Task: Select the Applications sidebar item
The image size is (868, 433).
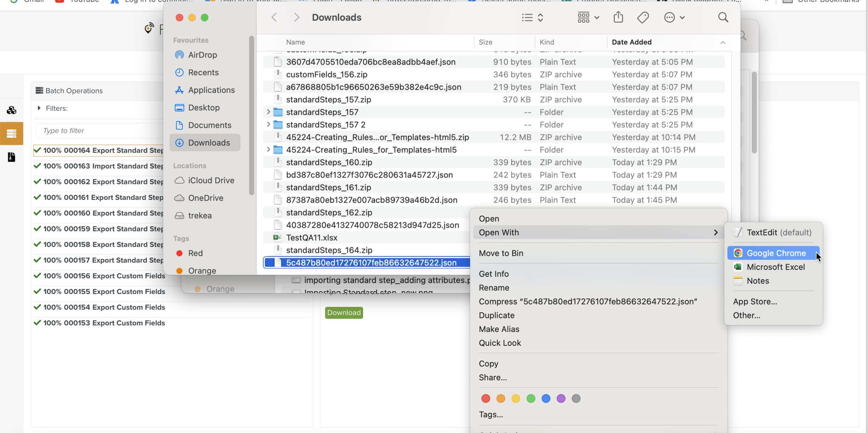Action: pos(211,90)
